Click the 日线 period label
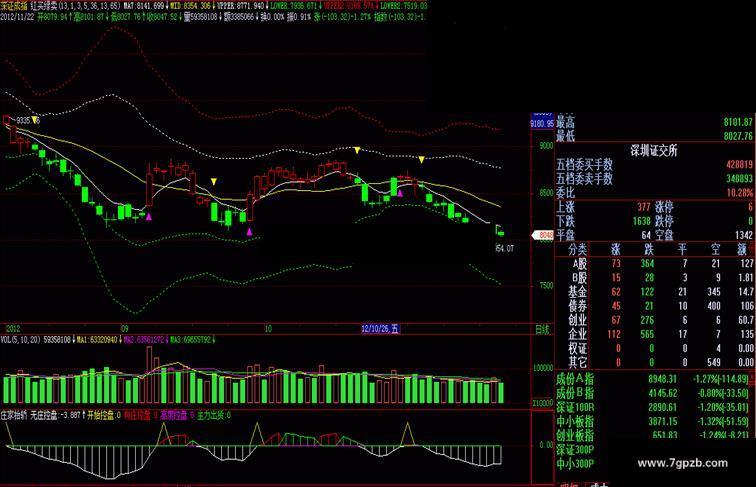756x487 pixels. click(x=542, y=329)
